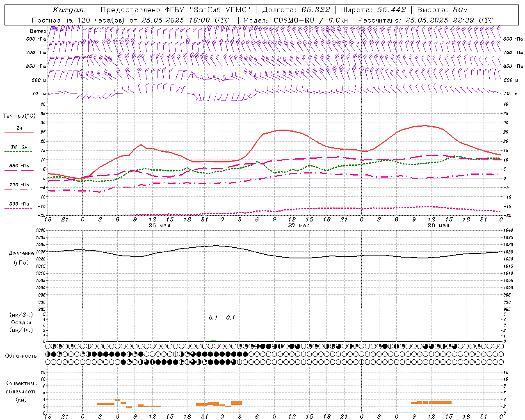Select the 'Предоставлено ФГБУ "ЗапСиб УГМС"' text
The width and height of the screenshot is (525, 420).
click(176, 10)
